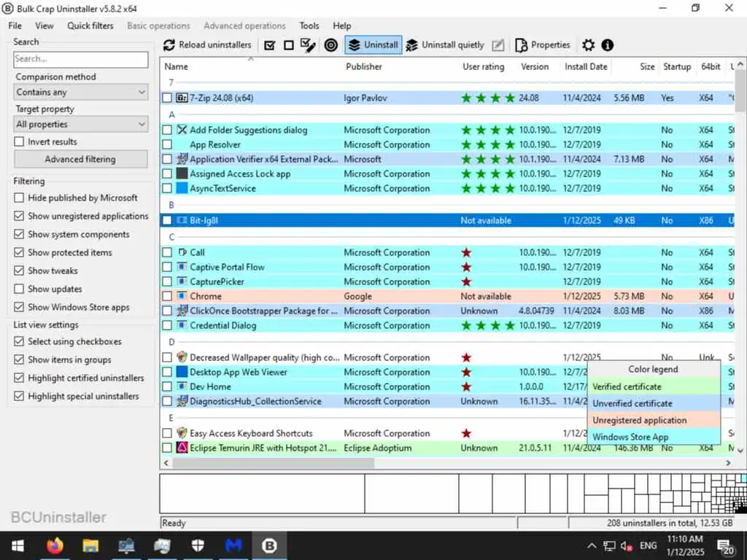
Task: Click the Application Verifier installer icon
Action: coord(182,159)
